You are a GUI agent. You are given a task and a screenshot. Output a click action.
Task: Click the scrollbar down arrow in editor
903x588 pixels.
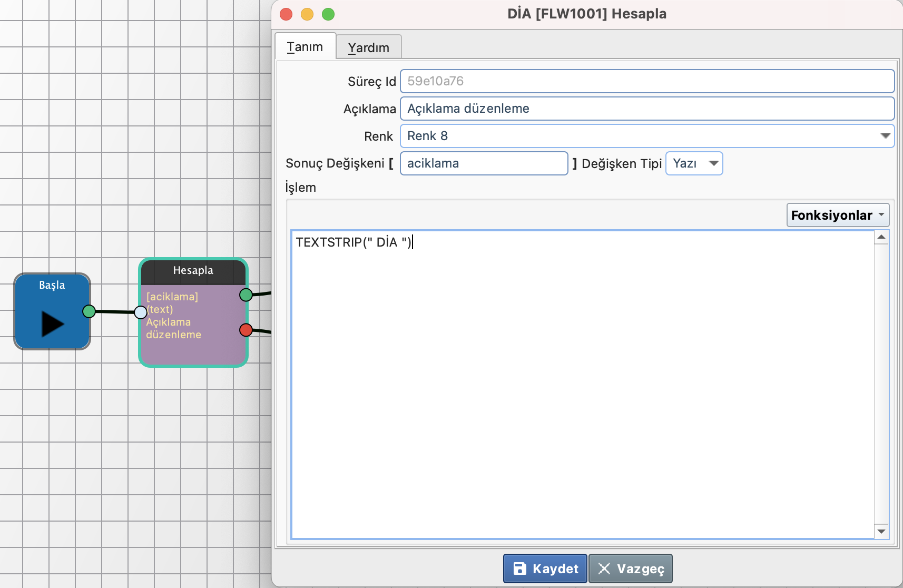pyautogui.click(x=881, y=531)
